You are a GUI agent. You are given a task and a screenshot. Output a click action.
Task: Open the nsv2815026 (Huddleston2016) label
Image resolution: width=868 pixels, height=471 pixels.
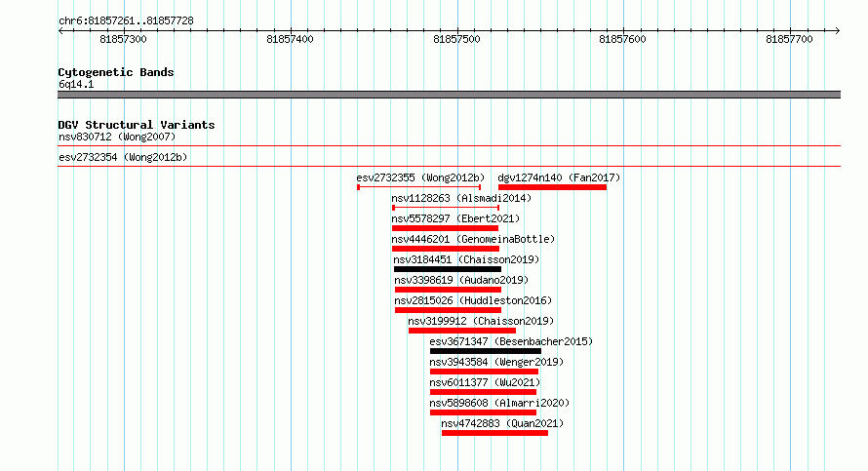(473, 300)
